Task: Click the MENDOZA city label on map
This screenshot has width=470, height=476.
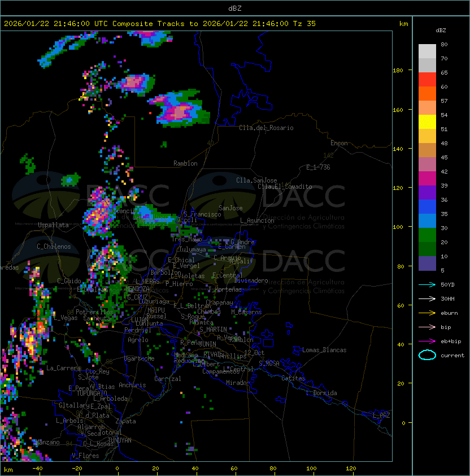Action: (137, 288)
